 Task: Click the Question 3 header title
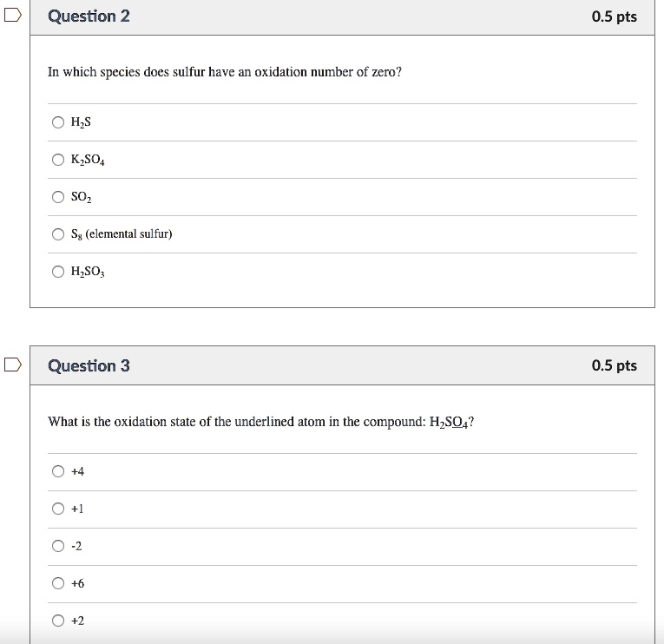click(89, 365)
